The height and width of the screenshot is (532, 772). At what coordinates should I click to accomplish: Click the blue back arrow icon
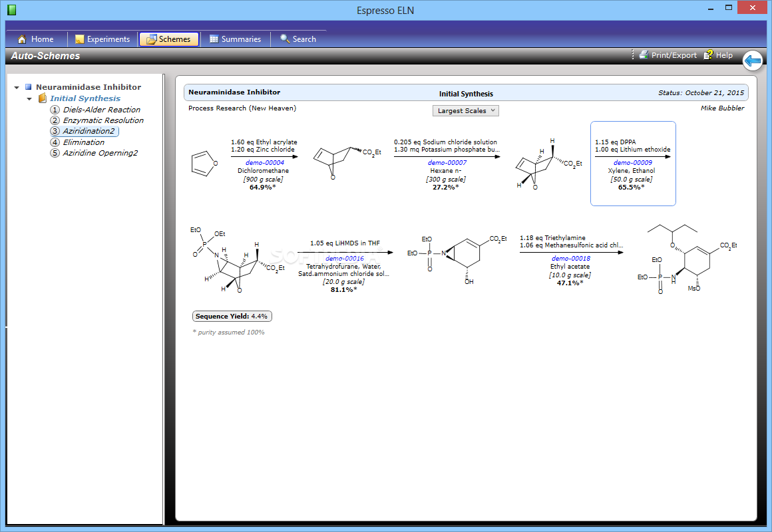click(x=753, y=61)
